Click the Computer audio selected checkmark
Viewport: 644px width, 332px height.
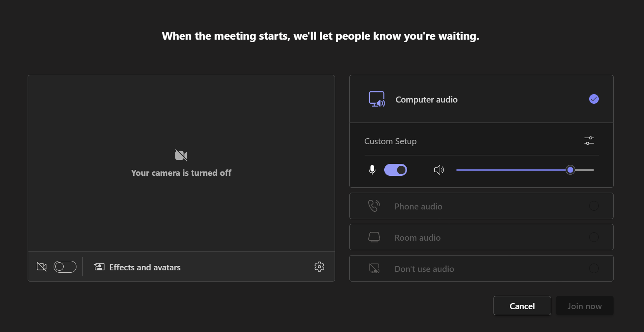[x=594, y=99]
